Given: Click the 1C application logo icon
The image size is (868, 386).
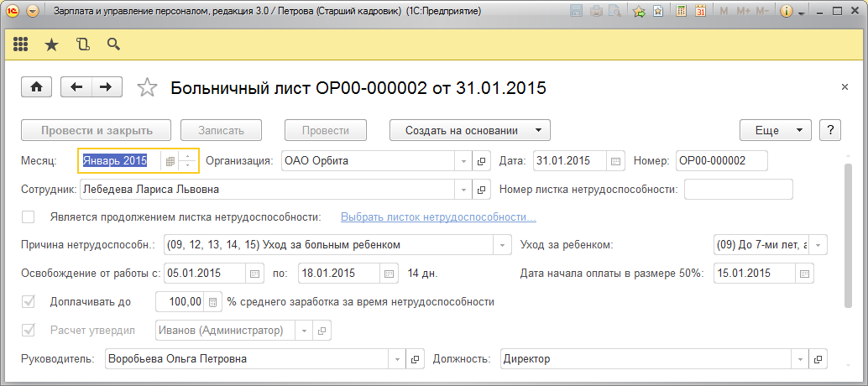Looking at the screenshot, I should [12, 11].
